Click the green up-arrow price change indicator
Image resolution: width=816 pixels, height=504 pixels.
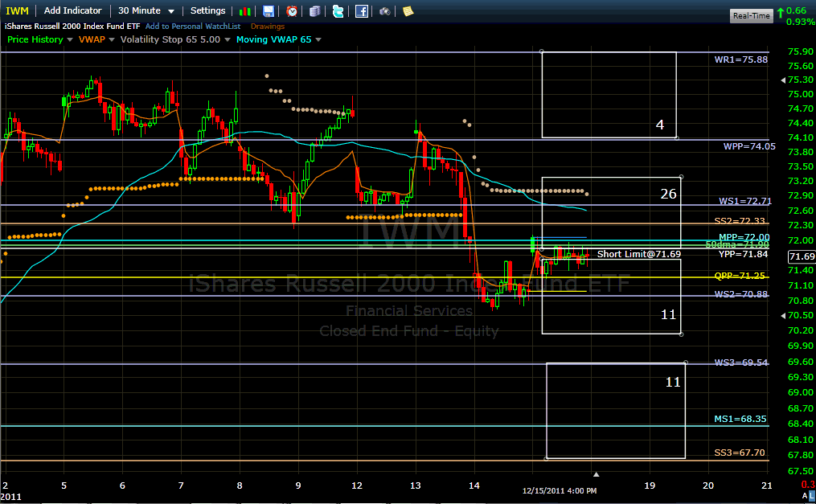pos(781,11)
